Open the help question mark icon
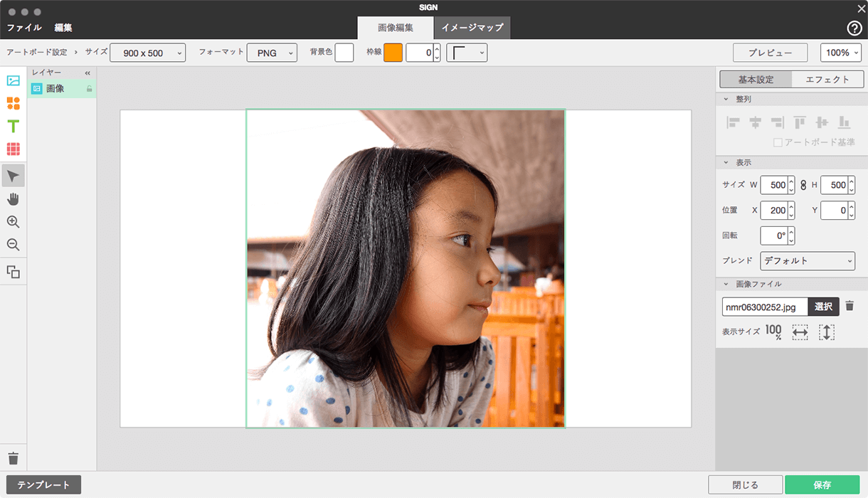 (854, 28)
